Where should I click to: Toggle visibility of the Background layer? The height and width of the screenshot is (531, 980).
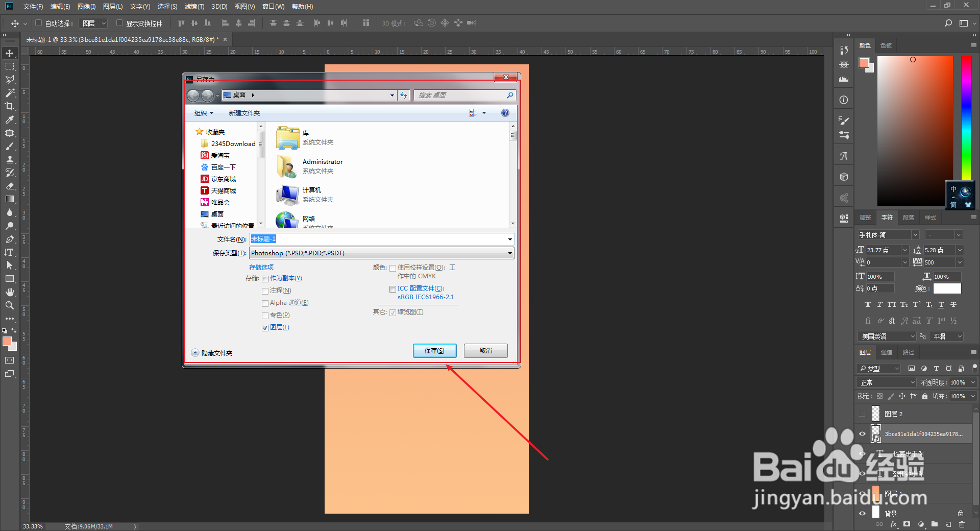click(x=863, y=514)
